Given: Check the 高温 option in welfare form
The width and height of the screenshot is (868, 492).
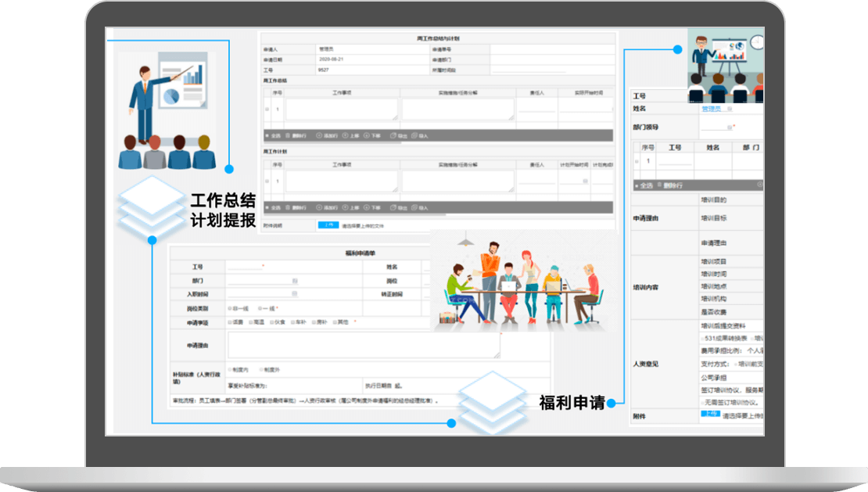Looking at the screenshot, I should 250,321.
